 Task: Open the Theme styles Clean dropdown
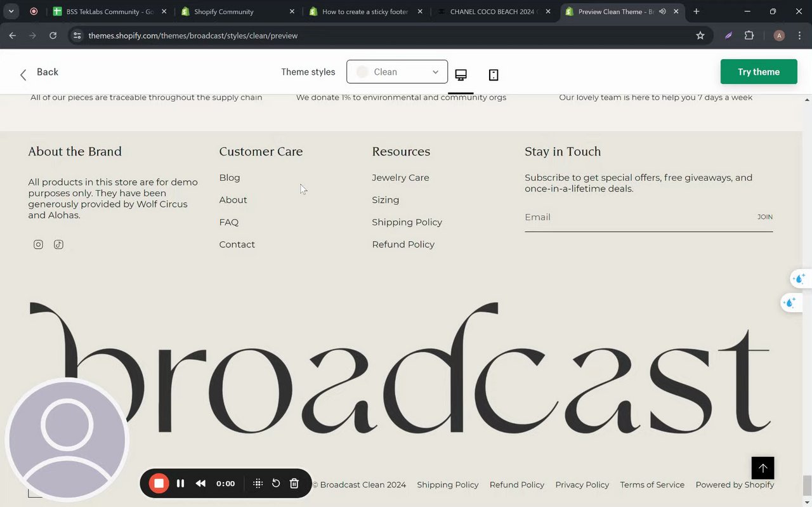397,72
